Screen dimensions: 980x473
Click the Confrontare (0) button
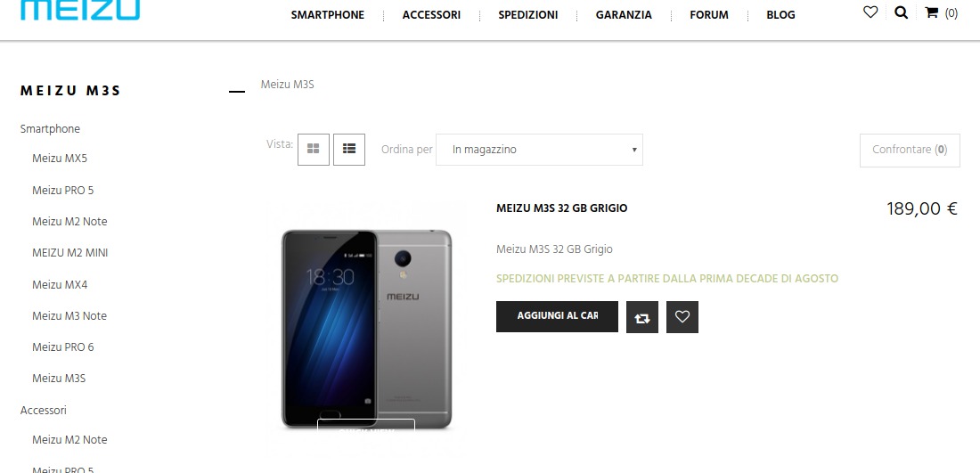[910, 151]
